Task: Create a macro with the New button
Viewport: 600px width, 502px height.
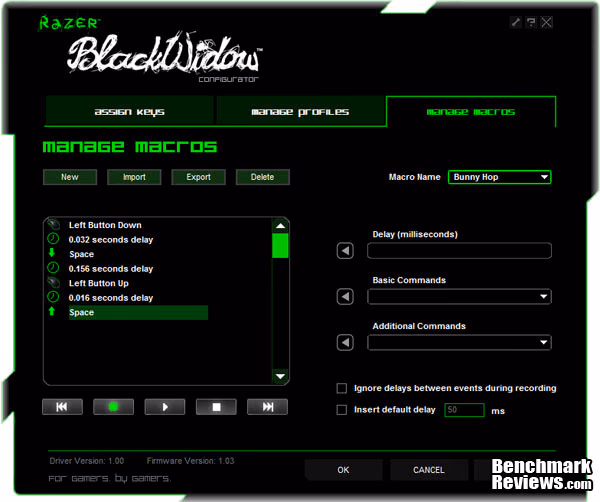Action: [x=70, y=177]
